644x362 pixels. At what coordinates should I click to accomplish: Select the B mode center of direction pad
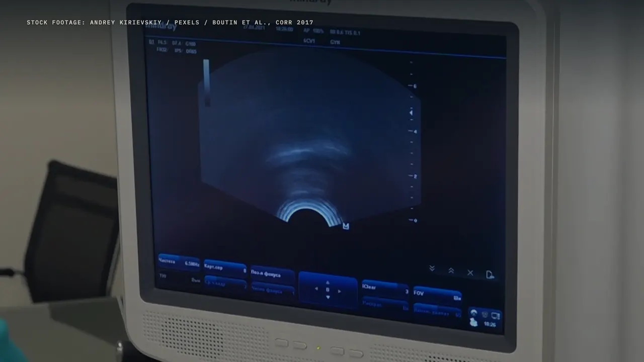pos(328,290)
